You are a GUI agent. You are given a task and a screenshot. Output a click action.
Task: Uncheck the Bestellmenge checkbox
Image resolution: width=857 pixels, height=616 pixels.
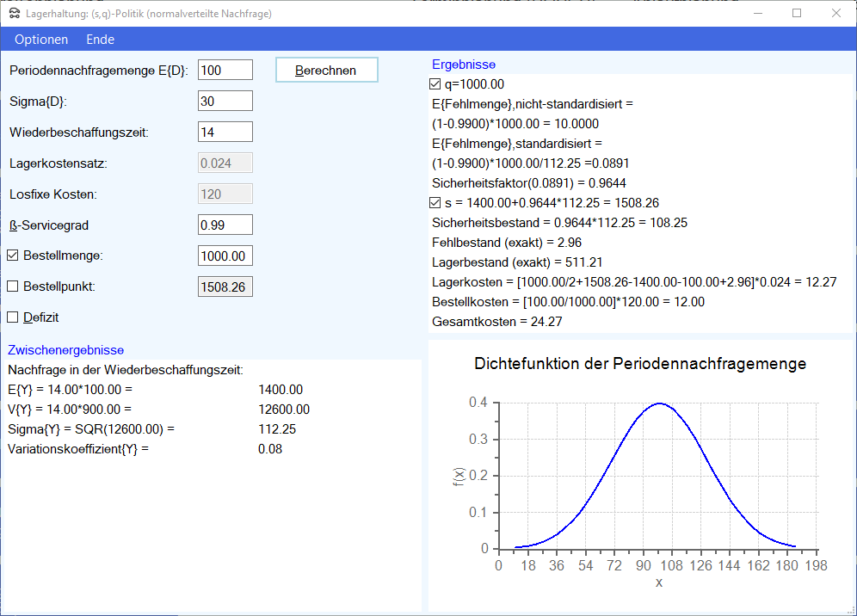[13, 256]
